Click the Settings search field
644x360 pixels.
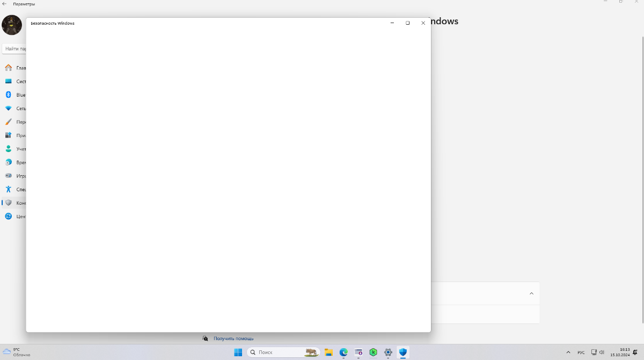pyautogui.click(x=14, y=49)
